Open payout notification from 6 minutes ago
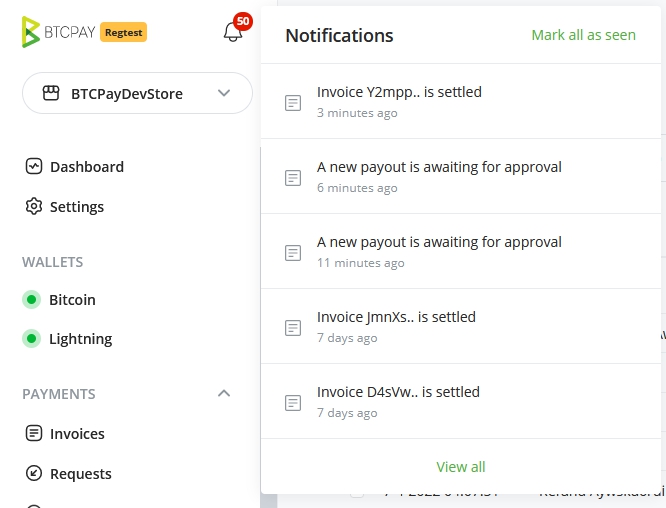 439,167
